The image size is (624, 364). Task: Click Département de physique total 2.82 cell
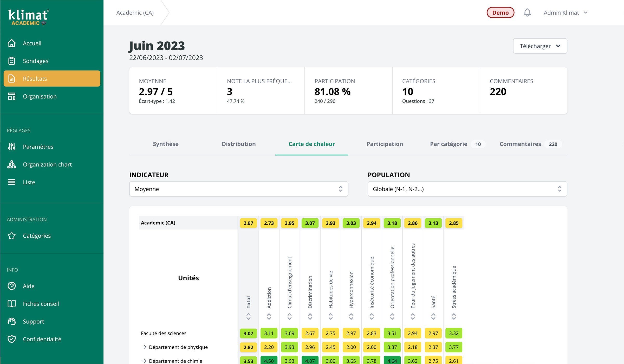pos(249,347)
